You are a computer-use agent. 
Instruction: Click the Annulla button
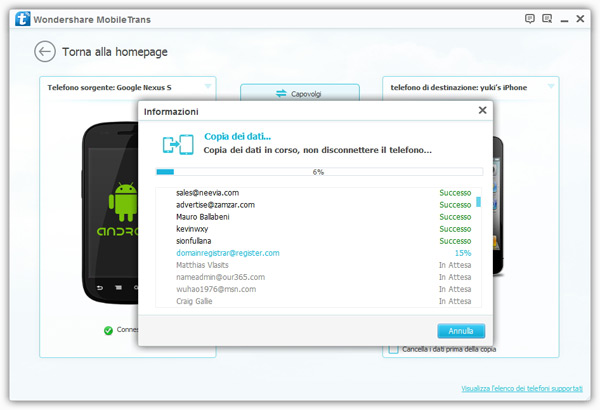(461, 330)
